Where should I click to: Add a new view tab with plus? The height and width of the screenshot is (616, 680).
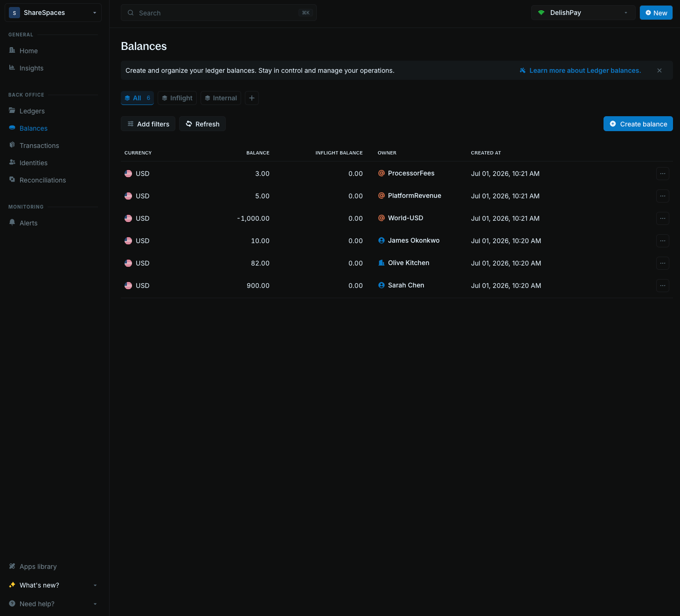[x=252, y=98]
